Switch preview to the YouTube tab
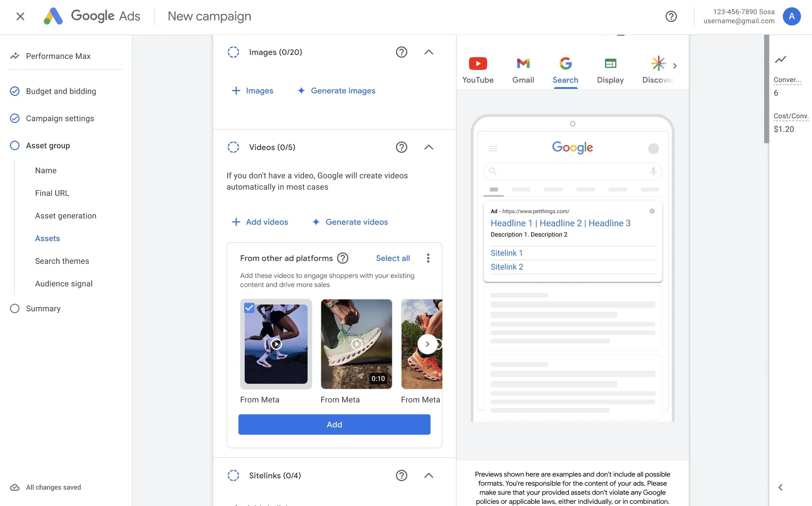Viewport: 812px width, 506px height. point(478,70)
